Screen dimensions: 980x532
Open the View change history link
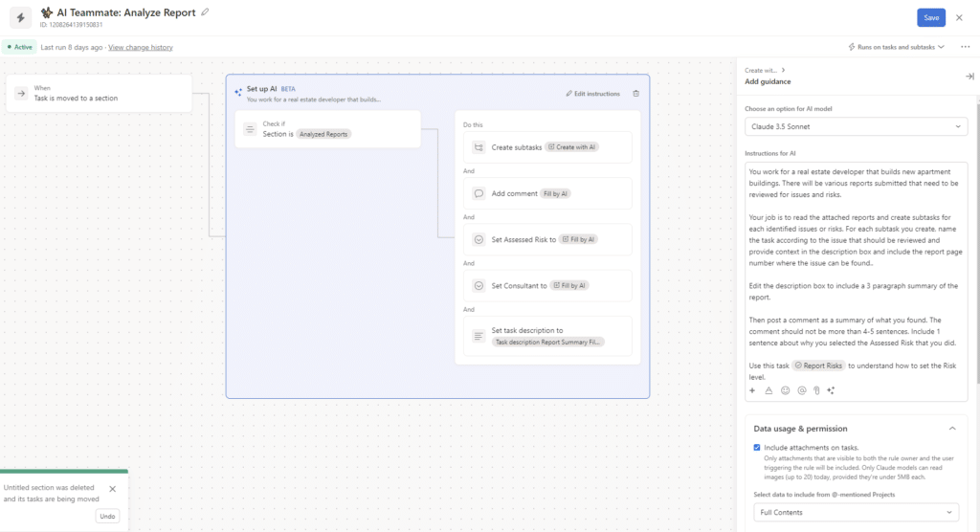[141, 47]
